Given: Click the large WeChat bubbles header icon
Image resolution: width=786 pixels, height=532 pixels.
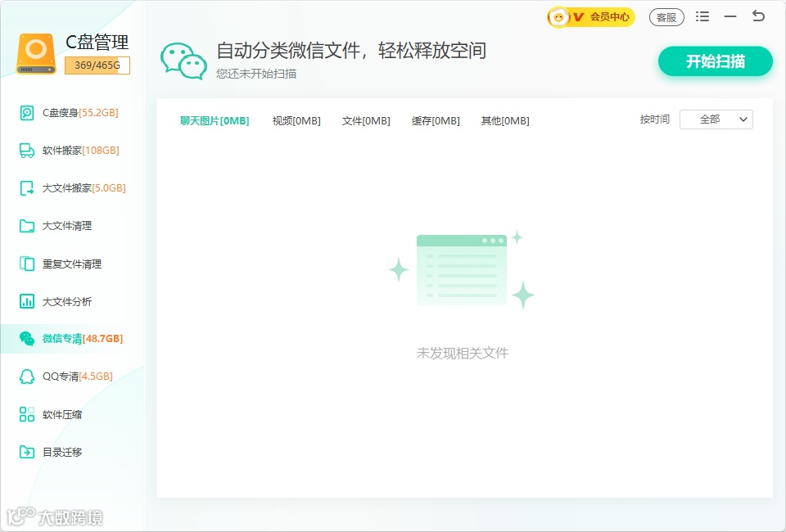Looking at the screenshot, I should coord(183,61).
